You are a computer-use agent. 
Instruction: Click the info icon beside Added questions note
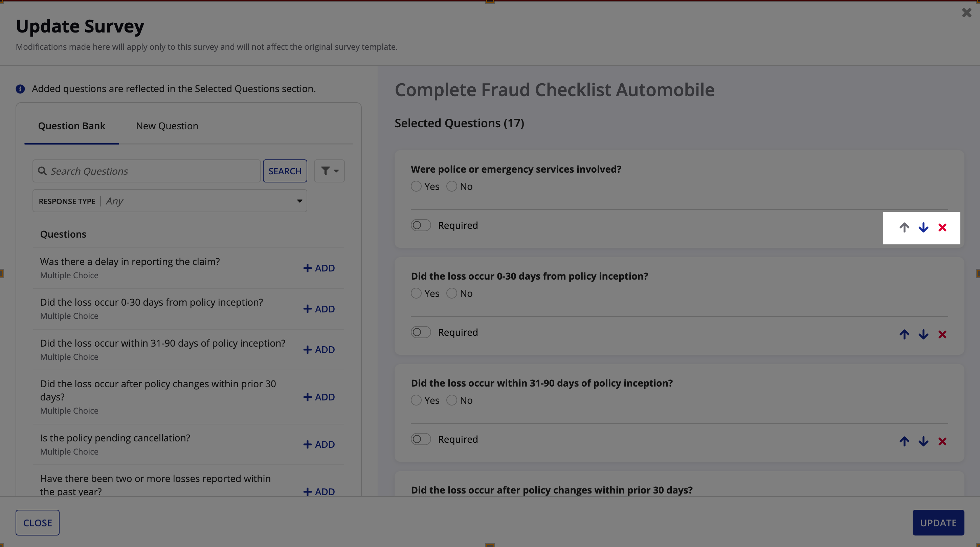tap(20, 89)
